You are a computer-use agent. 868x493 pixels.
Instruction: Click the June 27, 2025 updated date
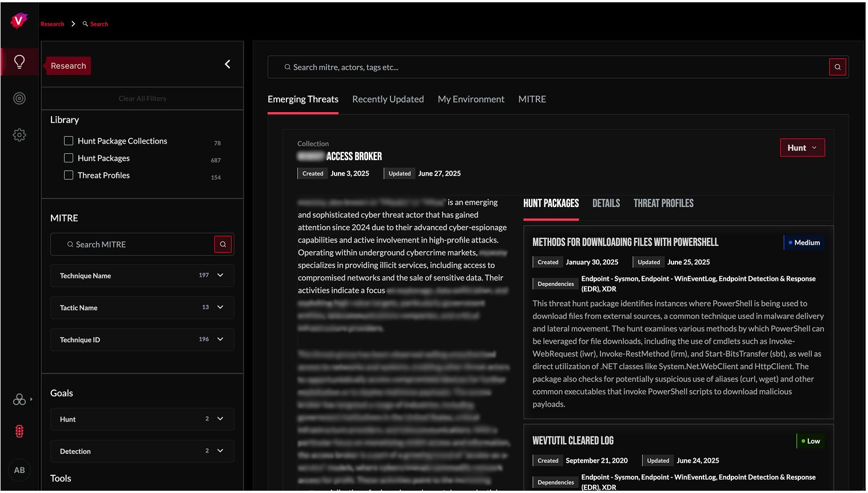tap(440, 173)
